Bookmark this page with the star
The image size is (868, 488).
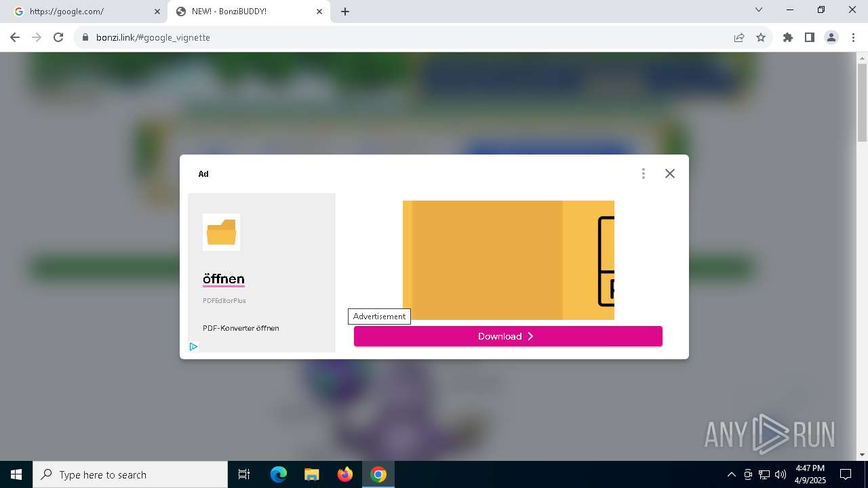tap(761, 37)
